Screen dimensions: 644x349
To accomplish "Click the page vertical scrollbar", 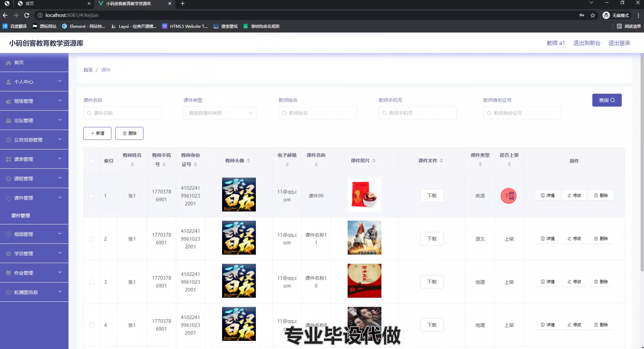I will pos(642,162).
